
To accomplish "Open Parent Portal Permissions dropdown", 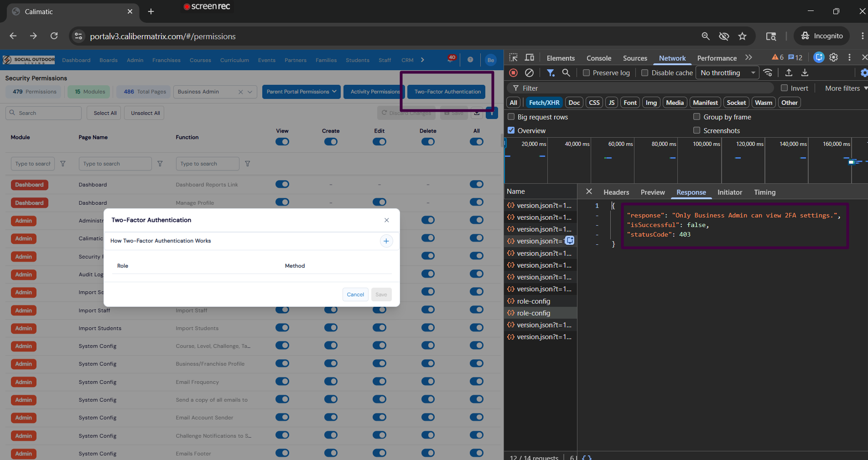I will coord(301,92).
